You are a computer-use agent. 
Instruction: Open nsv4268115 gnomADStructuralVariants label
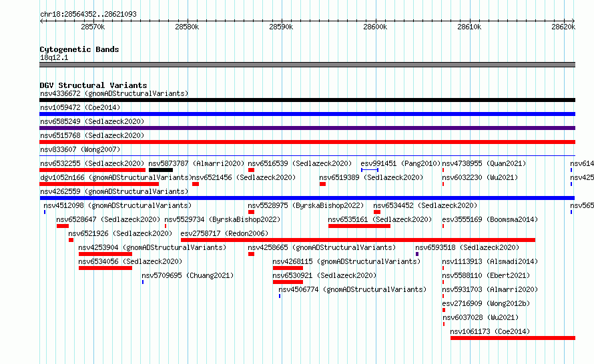point(346,261)
